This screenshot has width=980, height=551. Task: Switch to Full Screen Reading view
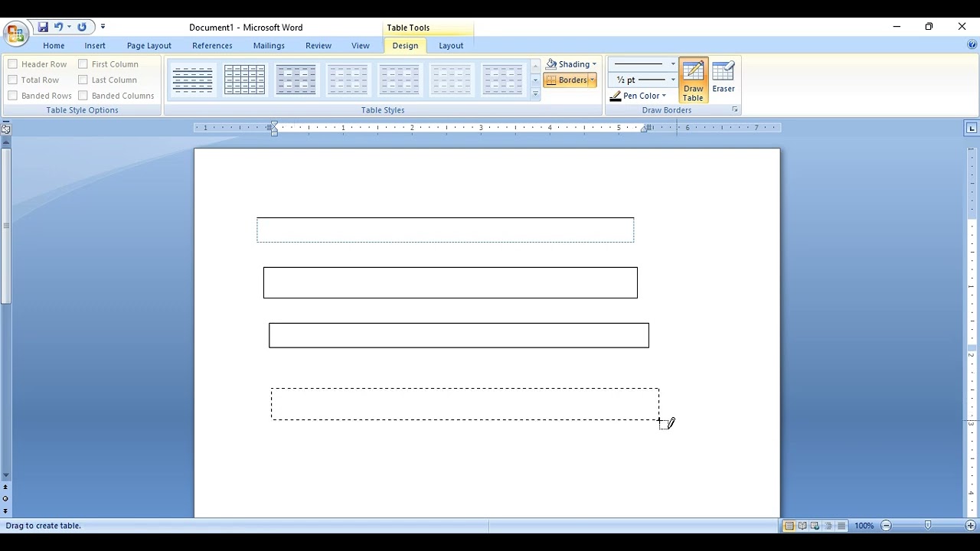pos(802,526)
